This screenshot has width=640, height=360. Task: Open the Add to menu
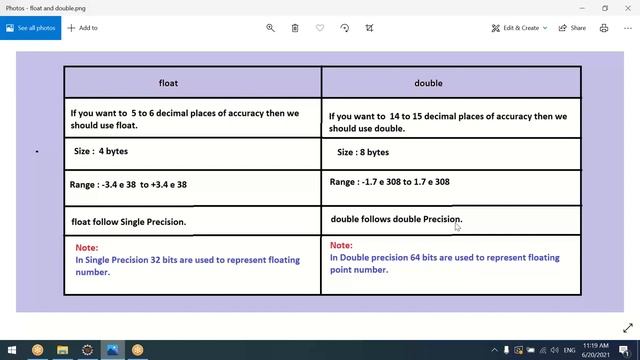coord(82,28)
